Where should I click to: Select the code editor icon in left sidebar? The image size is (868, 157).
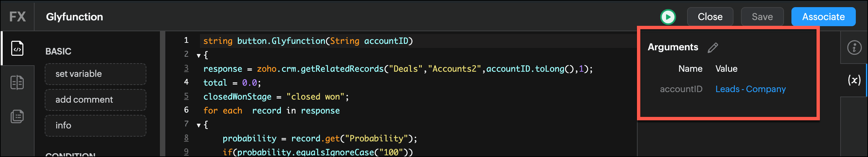pyautogui.click(x=17, y=48)
